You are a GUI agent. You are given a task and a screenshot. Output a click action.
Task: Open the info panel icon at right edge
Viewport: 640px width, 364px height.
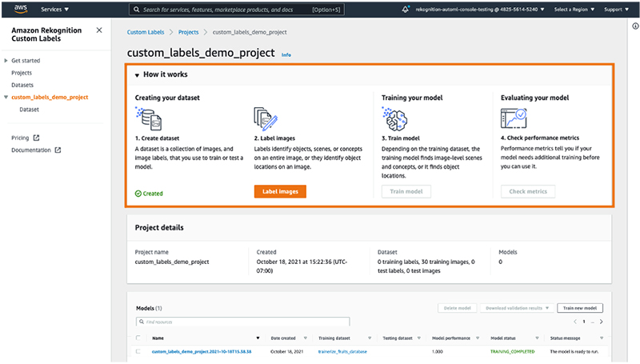pyautogui.click(x=635, y=26)
